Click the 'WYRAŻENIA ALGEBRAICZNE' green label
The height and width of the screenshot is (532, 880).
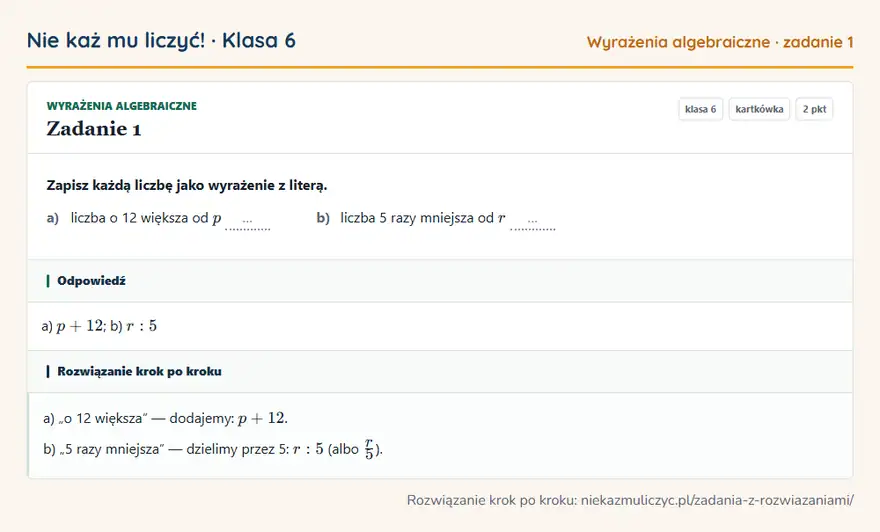click(x=122, y=106)
